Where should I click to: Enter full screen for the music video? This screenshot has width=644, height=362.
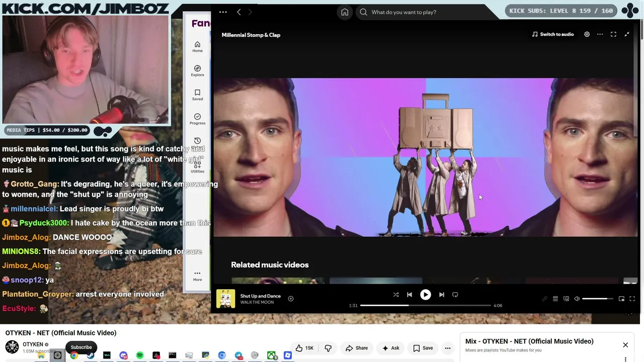(613, 34)
